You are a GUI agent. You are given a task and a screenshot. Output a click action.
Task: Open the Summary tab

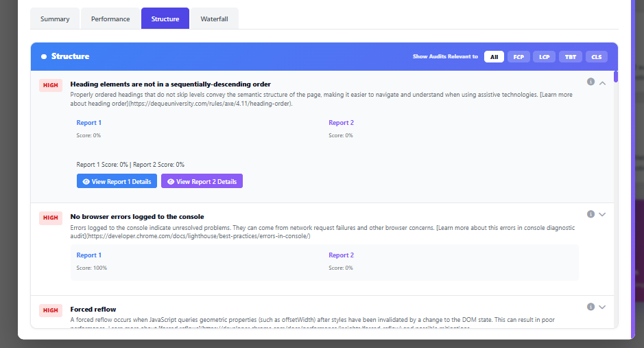[x=55, y=19]
